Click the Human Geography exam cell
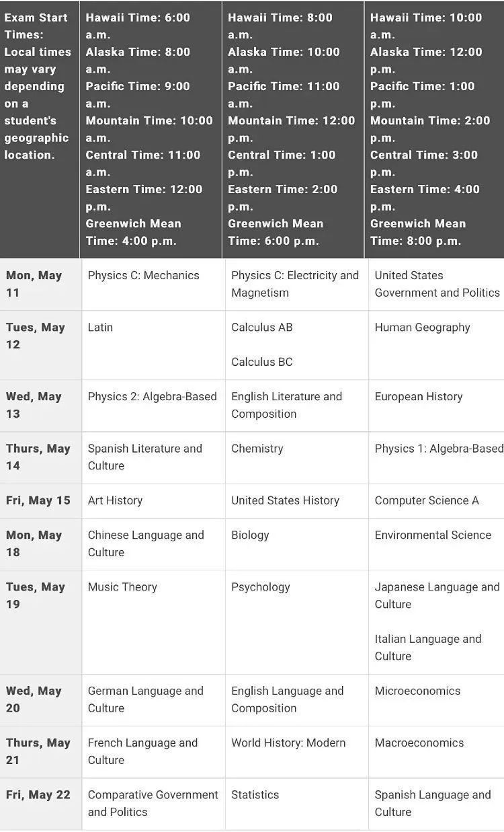The width and height of the screenshot is (504, 832). [x=422, y=328]
